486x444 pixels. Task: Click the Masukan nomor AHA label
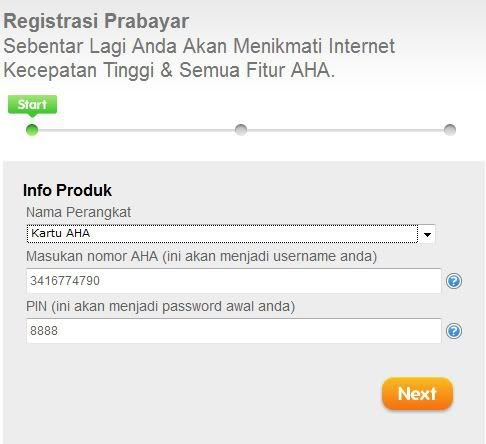point(201,257)
